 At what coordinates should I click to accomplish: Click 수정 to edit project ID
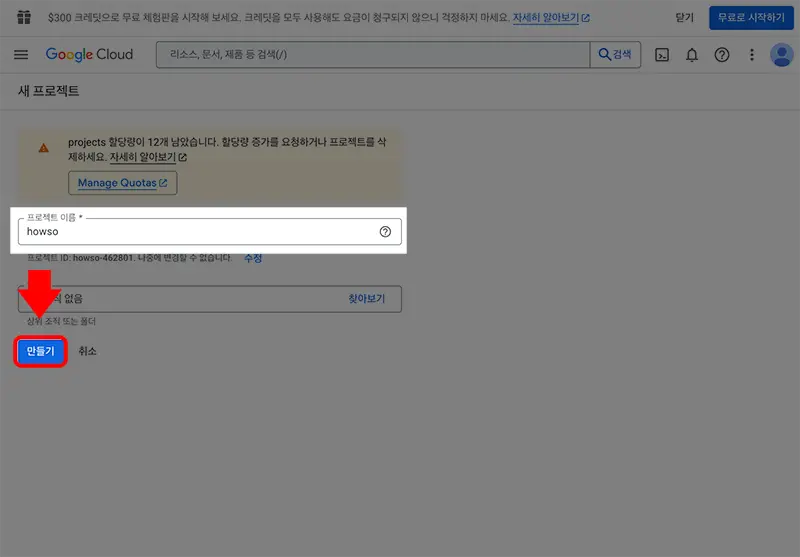pos(253,258)
